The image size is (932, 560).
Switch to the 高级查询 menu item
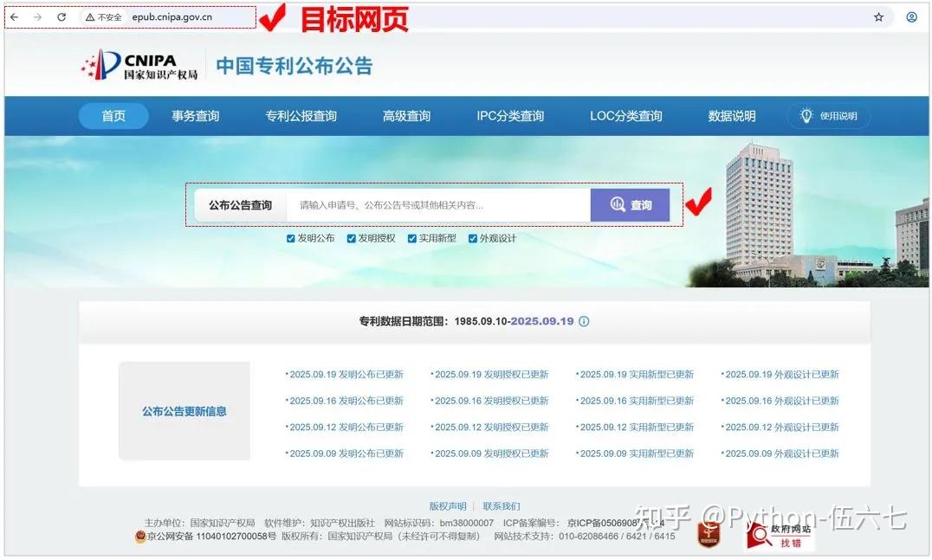coord(405,115)
